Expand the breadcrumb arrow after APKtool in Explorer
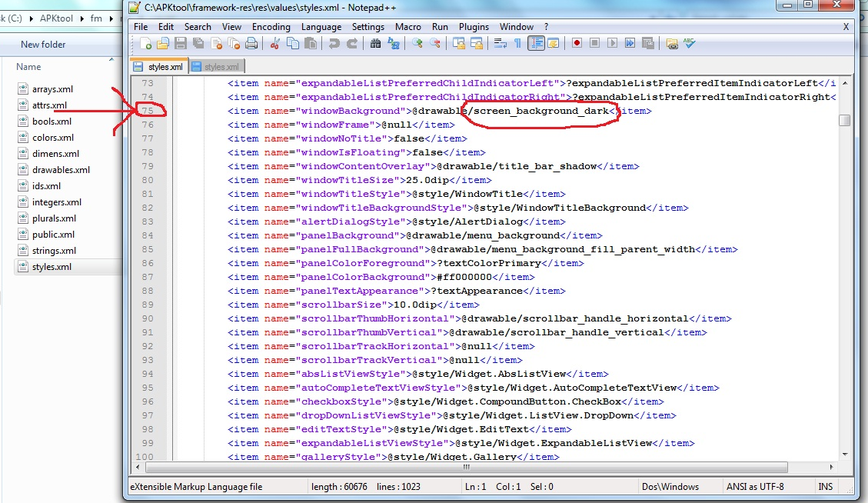 81,18
